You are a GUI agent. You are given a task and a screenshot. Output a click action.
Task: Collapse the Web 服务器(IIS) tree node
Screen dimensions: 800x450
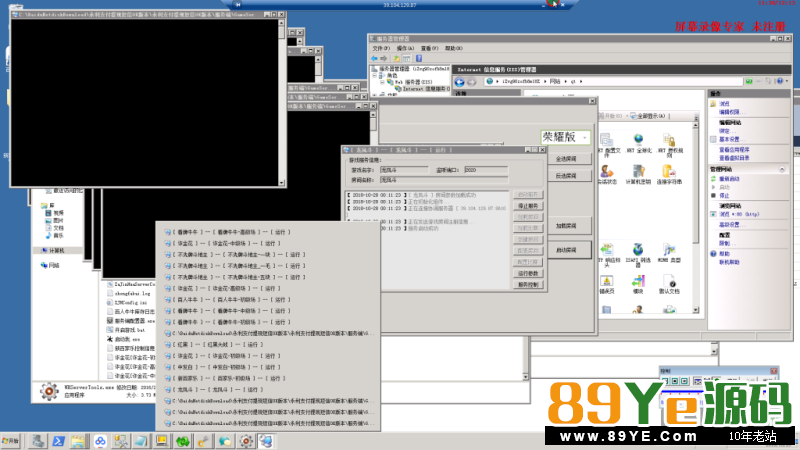pos(382,82)
